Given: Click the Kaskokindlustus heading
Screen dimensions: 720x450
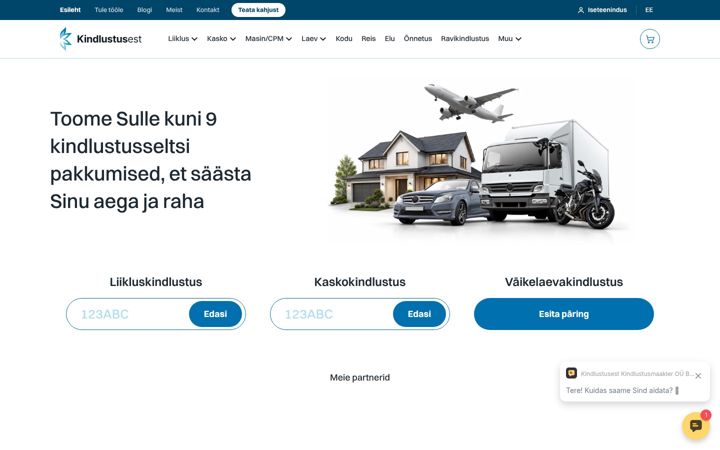Looking at the screenshot, I should point(360,282).
